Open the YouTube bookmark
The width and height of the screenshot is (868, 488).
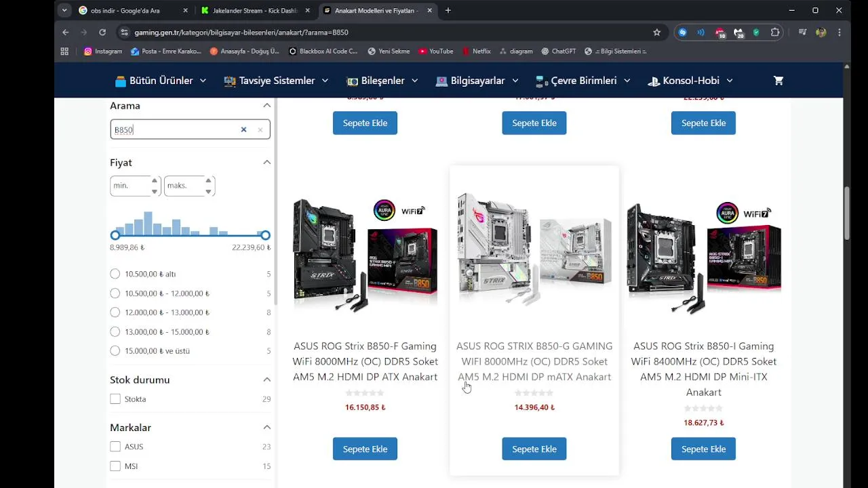pyautogui.click(x=436, y=52)
